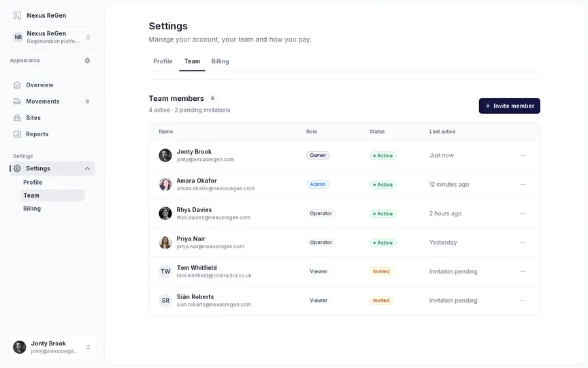Select Billing in the sidebar submenu
Screen dimensions: 588x368
pyautogui.click(x=32, y=209)
